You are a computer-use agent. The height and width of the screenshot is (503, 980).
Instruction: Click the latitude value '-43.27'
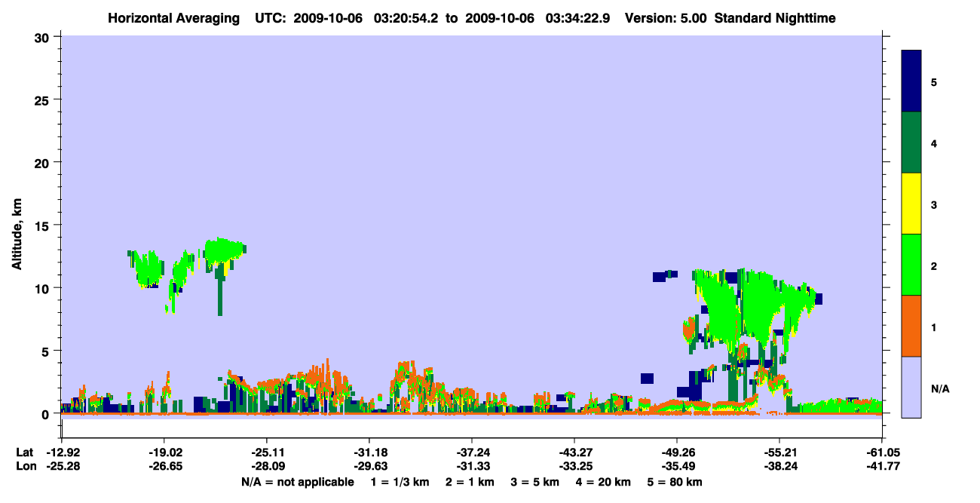coord(574,452)
